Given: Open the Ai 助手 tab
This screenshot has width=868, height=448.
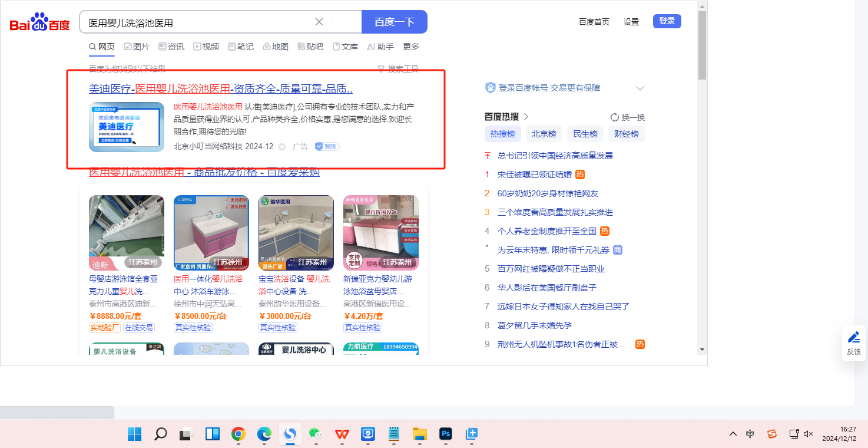Looking at the screenshot, I should pyautogui.click(x=380, y=47).
